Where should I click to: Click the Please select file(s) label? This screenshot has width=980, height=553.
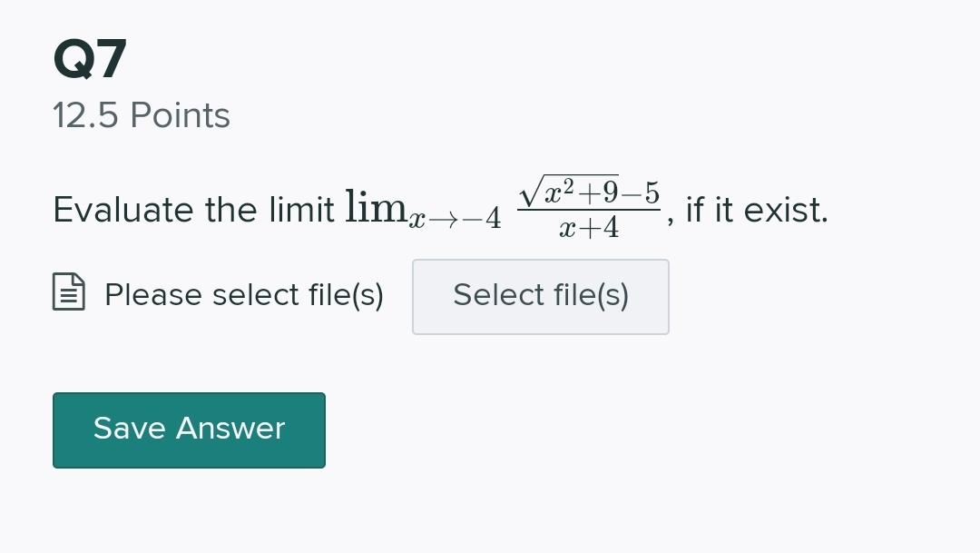(x=243, y=294)
